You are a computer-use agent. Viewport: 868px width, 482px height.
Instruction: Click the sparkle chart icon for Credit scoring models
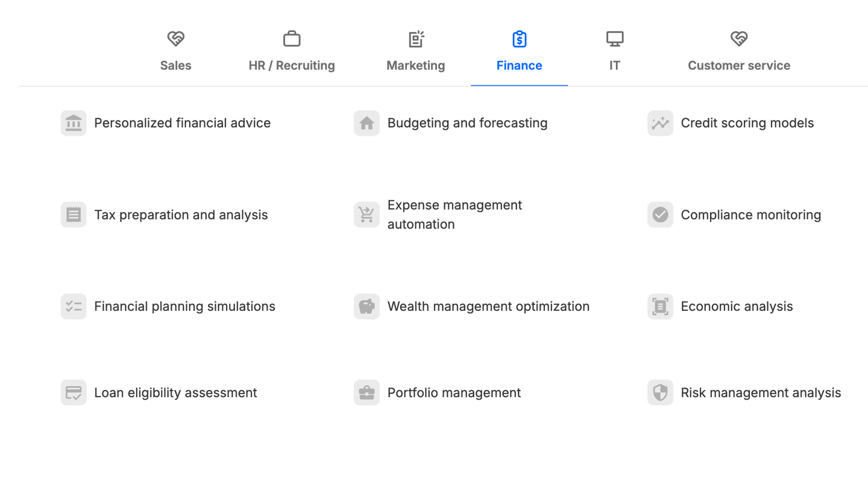tap(660, 123)
